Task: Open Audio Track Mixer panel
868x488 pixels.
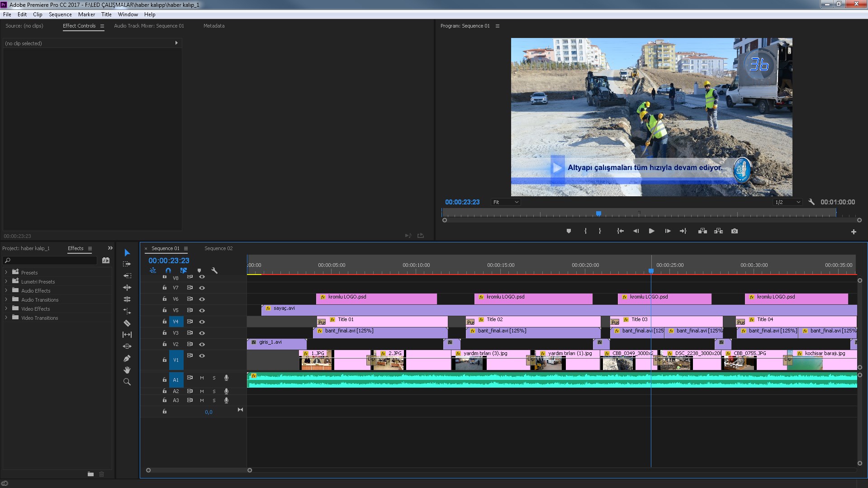Action: coord(149,26)
